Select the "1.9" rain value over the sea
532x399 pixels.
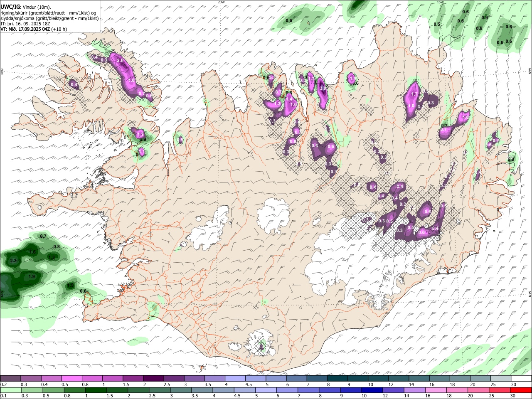coord(32,277)
